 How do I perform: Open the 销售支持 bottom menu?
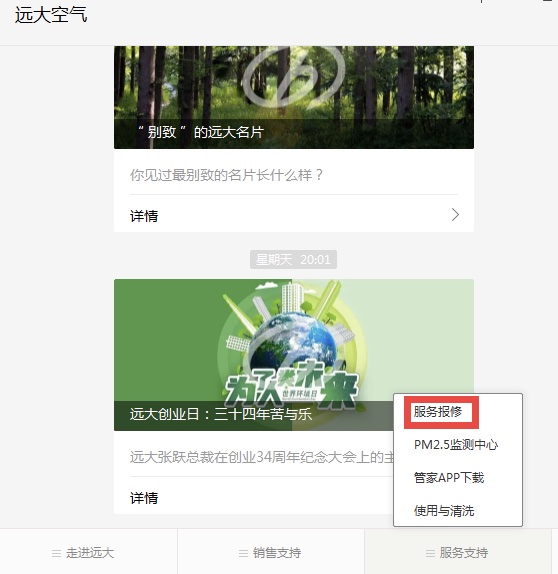click(271, 552)
